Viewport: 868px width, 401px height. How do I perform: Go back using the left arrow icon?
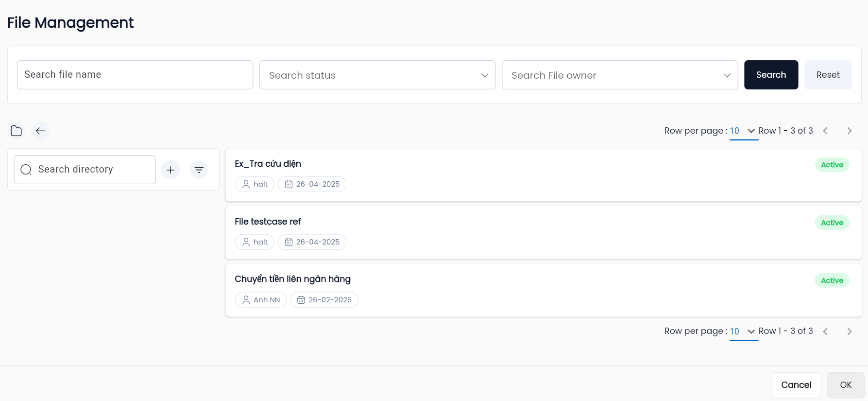coord(41,131)
